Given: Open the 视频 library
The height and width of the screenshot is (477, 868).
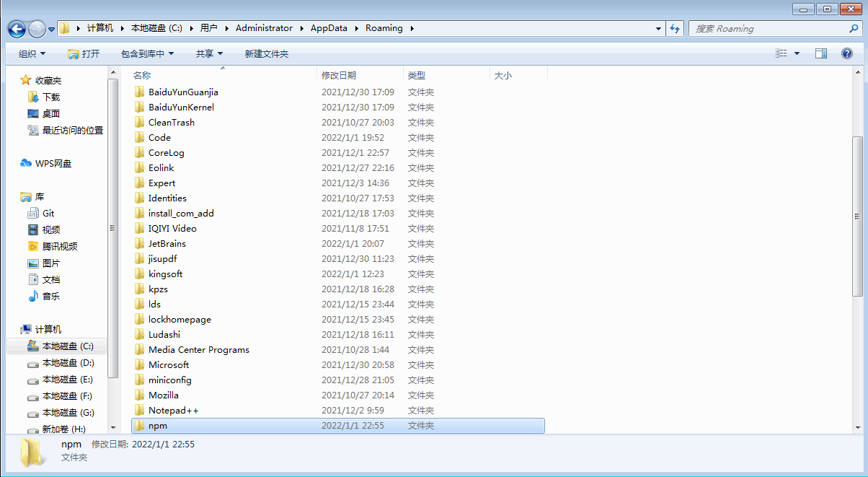Looking at the screenshot, I should (x=51, y=229).
